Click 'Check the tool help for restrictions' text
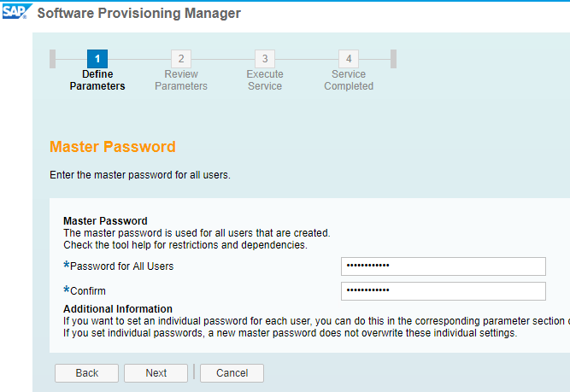 [185, 245]
